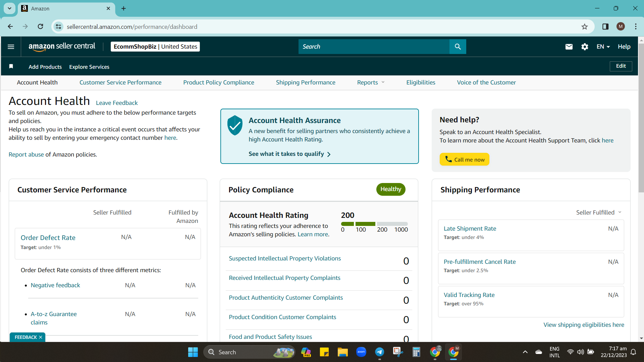Click the browser address bar URL
This screenshot has width=644, height=362.
[x=132, y=26]
